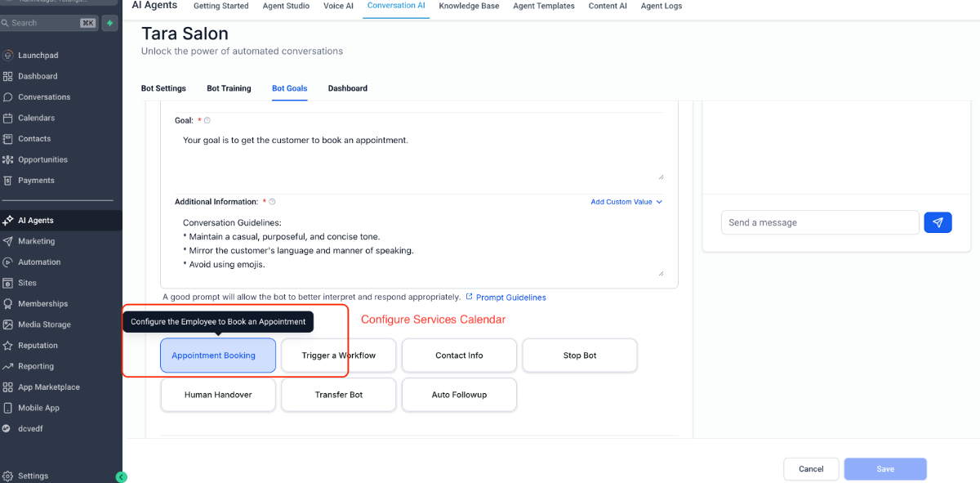The image size is (980, 483).
Task: Click the Goal text area
Action: tap(420, 155)
